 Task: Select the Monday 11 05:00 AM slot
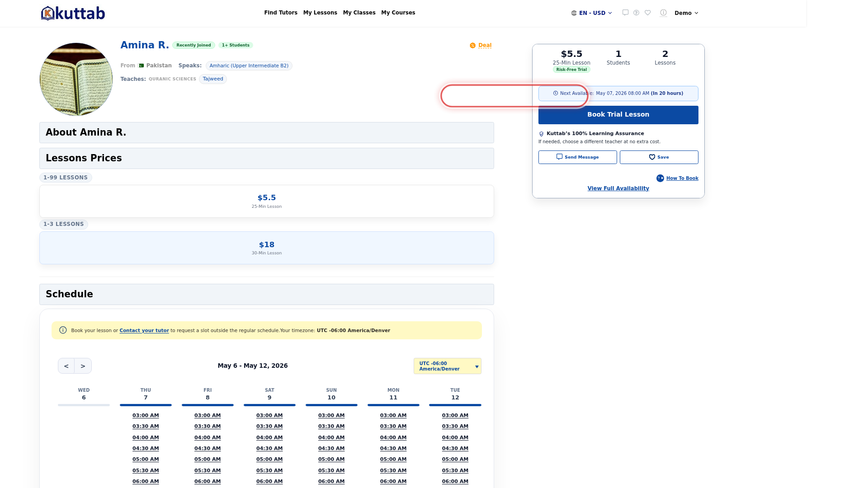[x=393, y=460]
